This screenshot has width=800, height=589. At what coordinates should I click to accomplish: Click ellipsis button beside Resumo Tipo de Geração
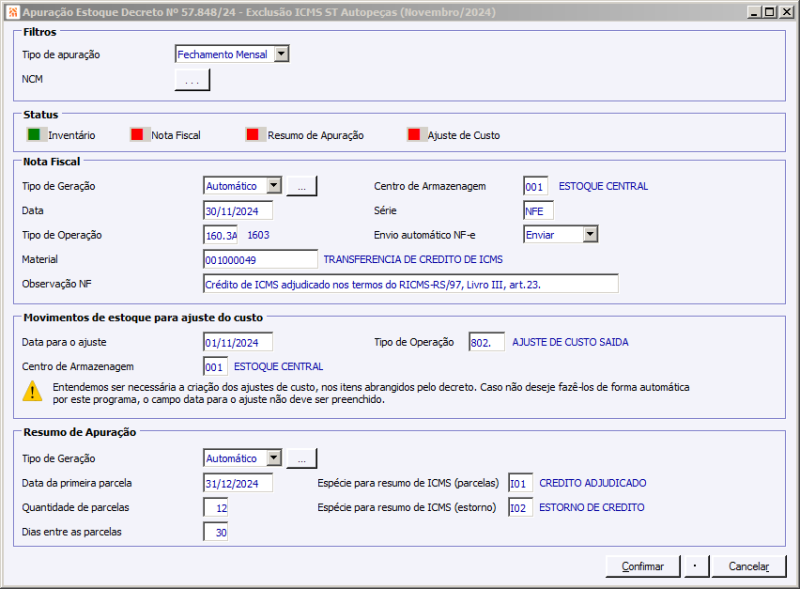(302, 458)
